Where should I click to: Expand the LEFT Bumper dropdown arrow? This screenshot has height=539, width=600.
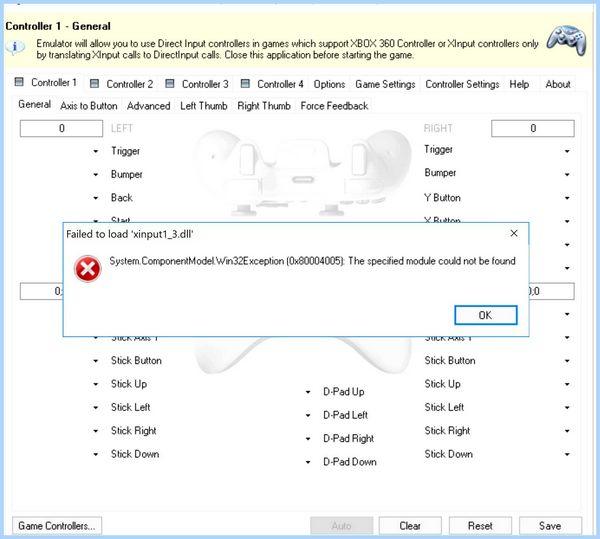(96, 175)
